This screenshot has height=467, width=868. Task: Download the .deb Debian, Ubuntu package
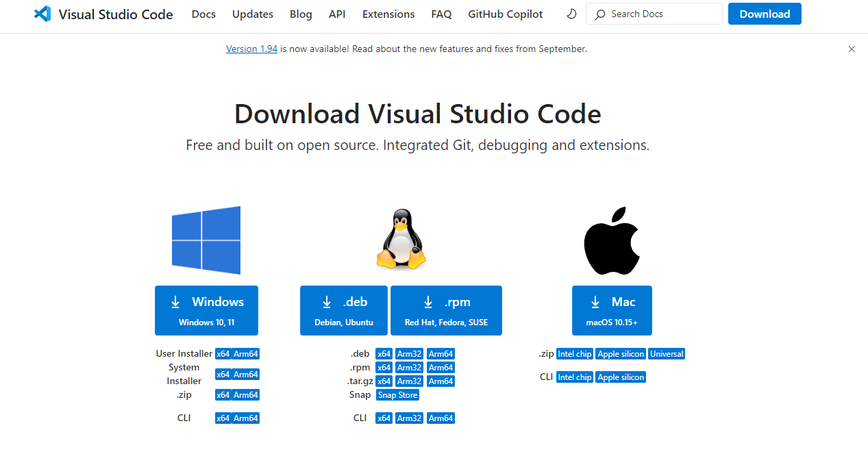344,310
